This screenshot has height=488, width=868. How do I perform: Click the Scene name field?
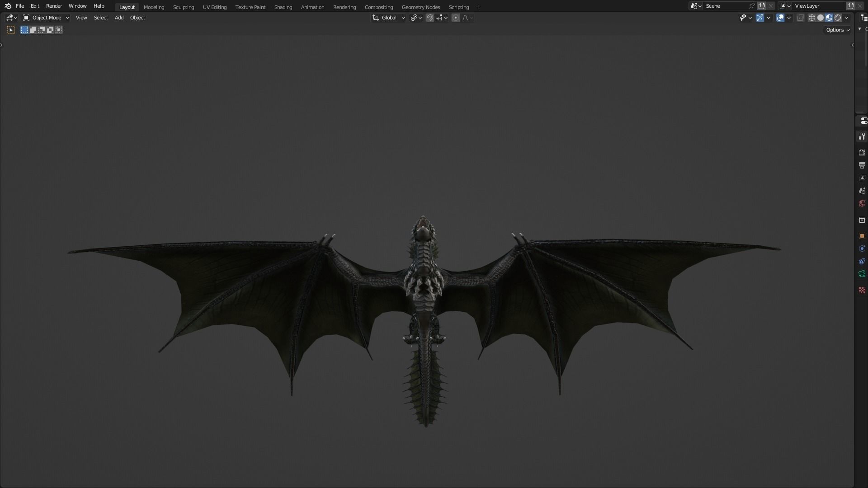click(x=726, y=6)
